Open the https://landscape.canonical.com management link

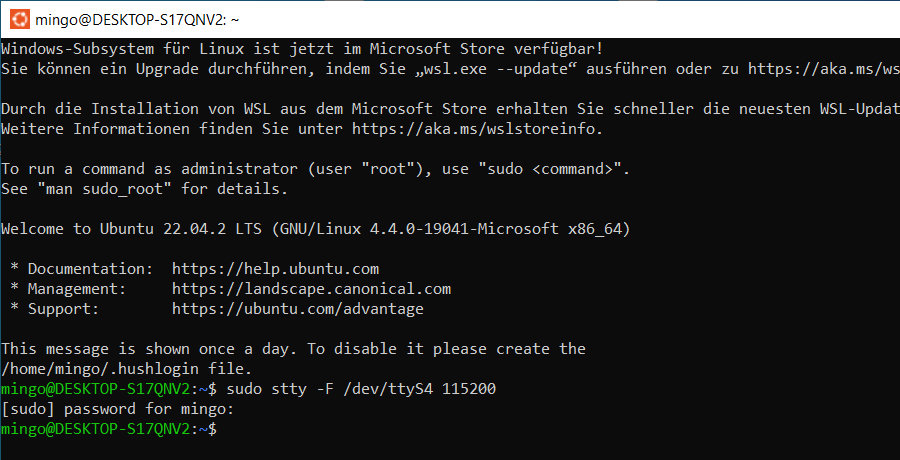[x=311, y=289]
